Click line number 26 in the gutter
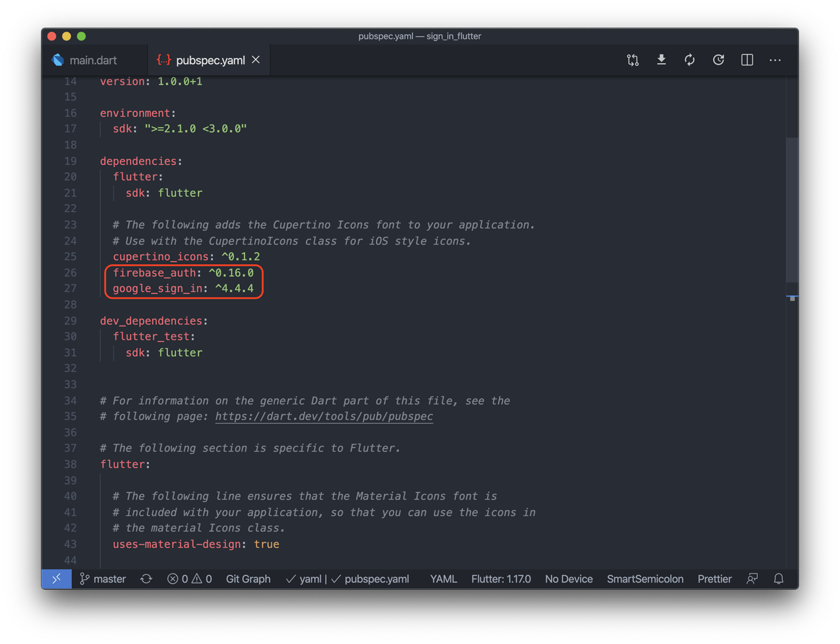 (x=70, y=273)
